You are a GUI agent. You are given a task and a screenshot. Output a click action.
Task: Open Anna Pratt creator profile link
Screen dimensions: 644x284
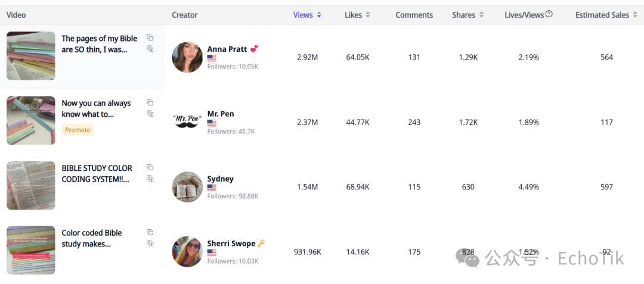[x=227, y=49]
